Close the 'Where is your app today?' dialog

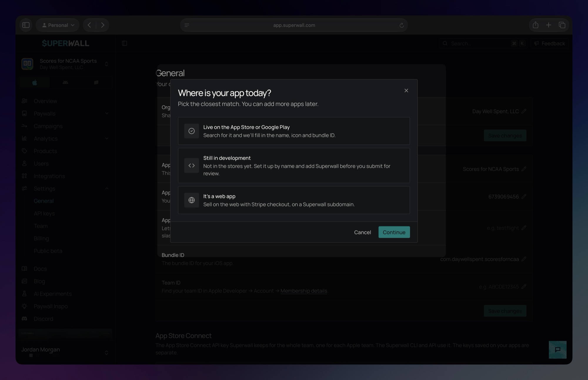[406, 90]
